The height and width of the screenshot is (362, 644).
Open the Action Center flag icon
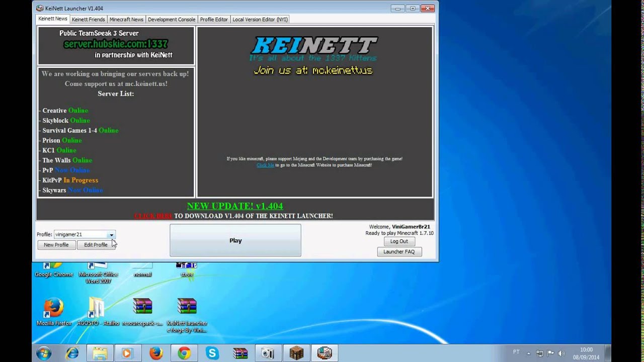pos(550,353)
